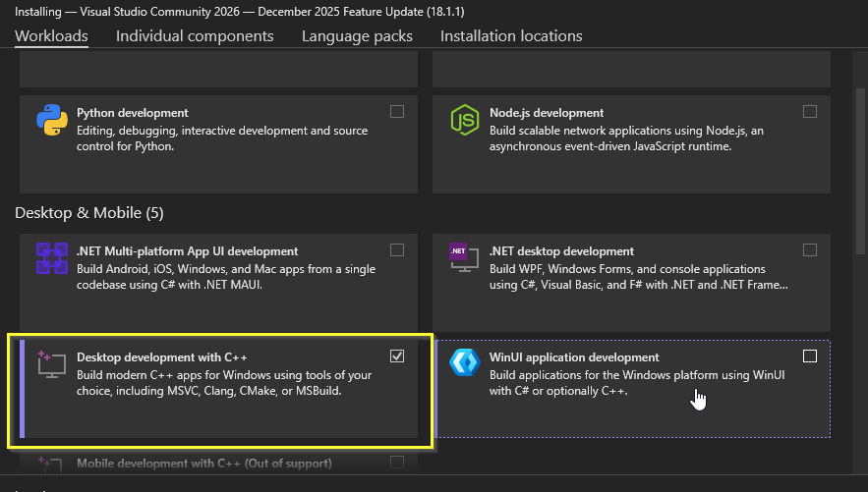Enable the Python development checkbox

click(397, 112)
